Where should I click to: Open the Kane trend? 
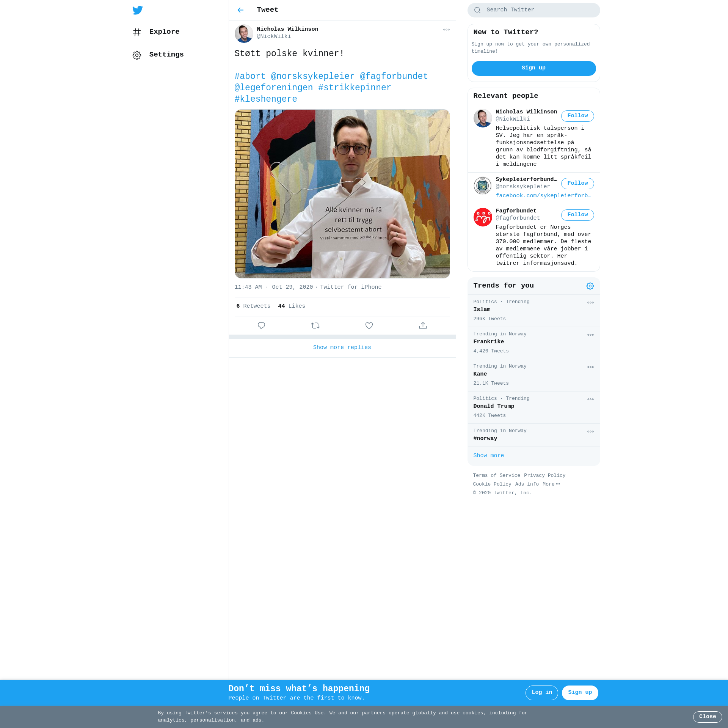click(533, 375)
